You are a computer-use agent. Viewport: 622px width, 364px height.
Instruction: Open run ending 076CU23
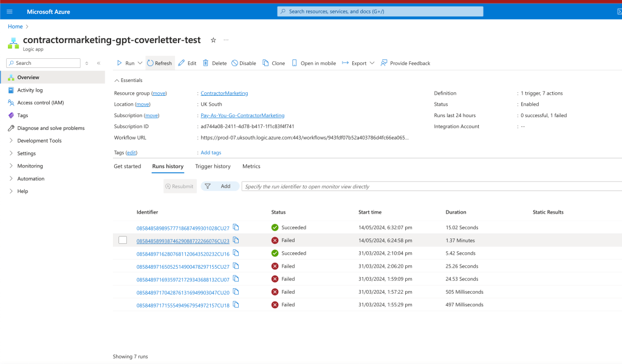click(x=183, y=241)
